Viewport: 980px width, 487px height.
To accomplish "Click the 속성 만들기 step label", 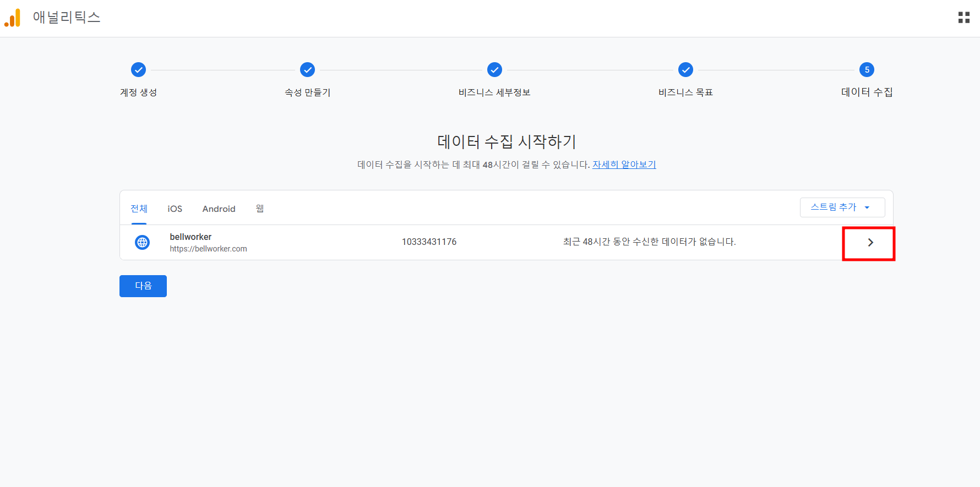I will point(308,92).
